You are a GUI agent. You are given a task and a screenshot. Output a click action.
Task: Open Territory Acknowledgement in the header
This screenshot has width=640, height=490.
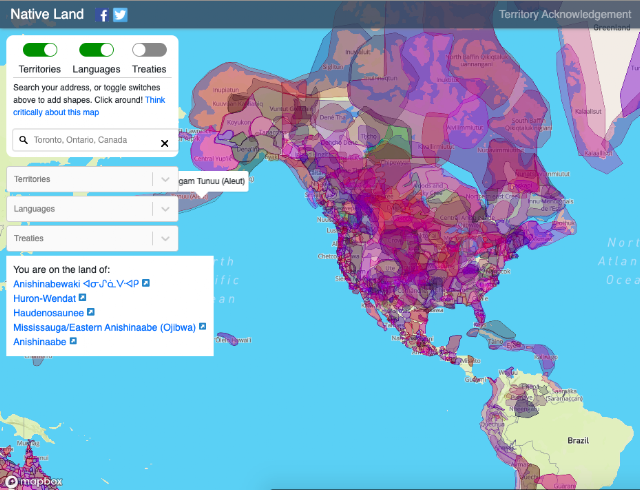[565, 15]
